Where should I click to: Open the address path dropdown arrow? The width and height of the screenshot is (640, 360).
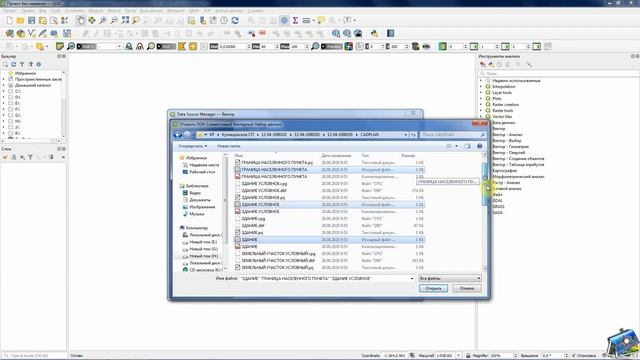(x=406, y=135)
